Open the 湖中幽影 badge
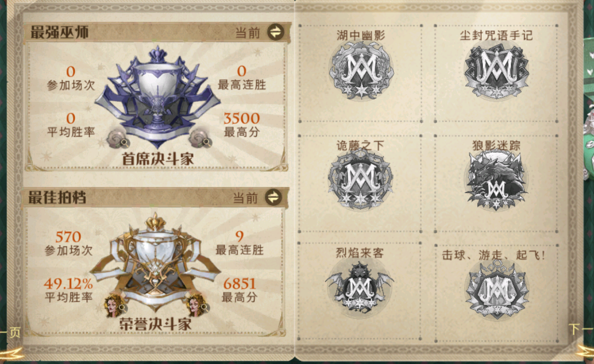The image size is (594, 364). 361,71
